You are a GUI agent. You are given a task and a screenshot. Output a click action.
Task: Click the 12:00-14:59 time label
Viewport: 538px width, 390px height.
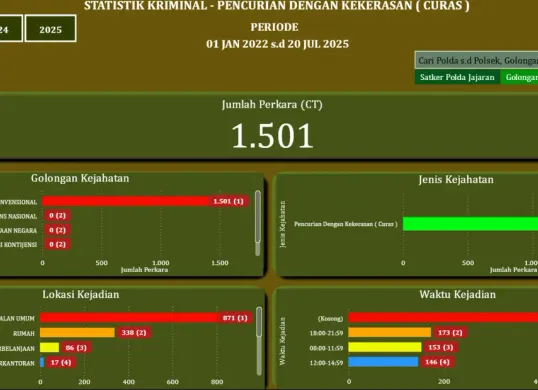(x=326, y=363)
